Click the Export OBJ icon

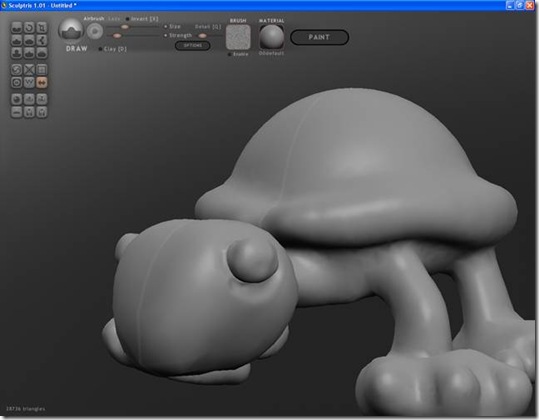tap(42, 112)
